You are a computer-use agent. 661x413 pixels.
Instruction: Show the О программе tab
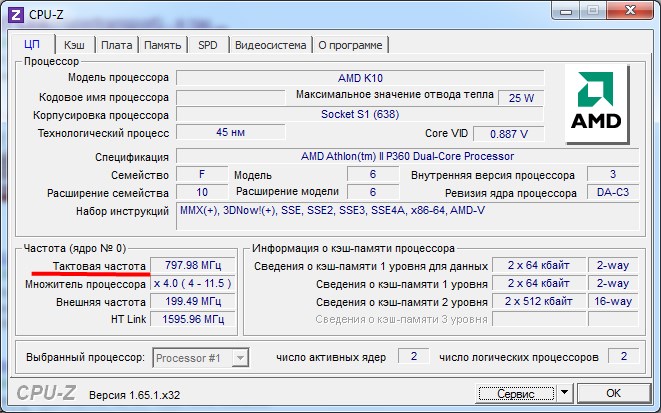(350, 45)
